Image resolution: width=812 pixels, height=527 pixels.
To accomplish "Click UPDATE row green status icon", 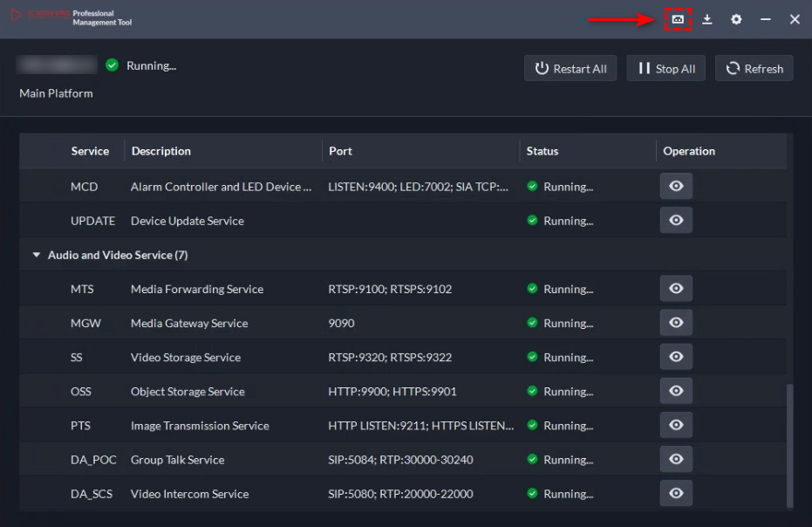I will point(532,221).
